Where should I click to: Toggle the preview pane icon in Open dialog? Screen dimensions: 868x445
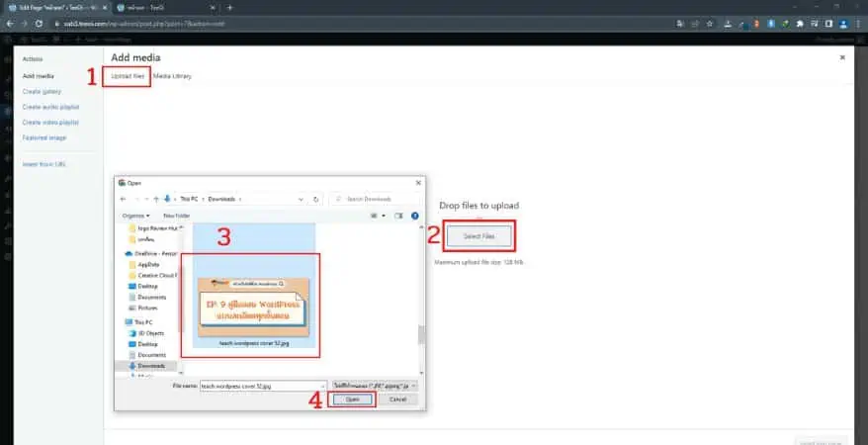click(398, 216)
